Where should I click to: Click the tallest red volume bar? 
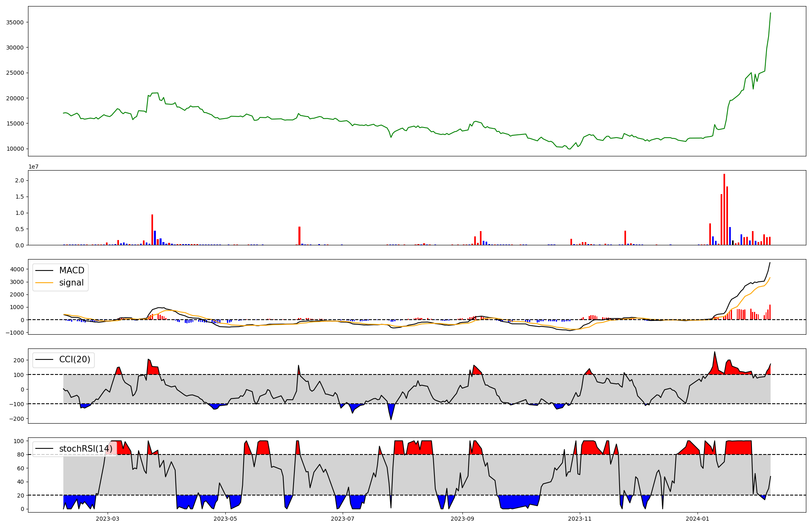tap(724, 209)
